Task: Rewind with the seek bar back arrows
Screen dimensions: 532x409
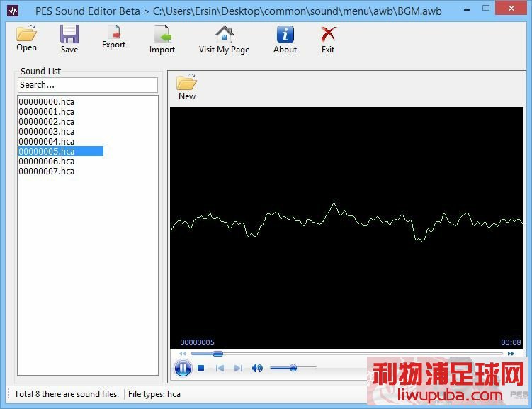Action: pos(182,354)
